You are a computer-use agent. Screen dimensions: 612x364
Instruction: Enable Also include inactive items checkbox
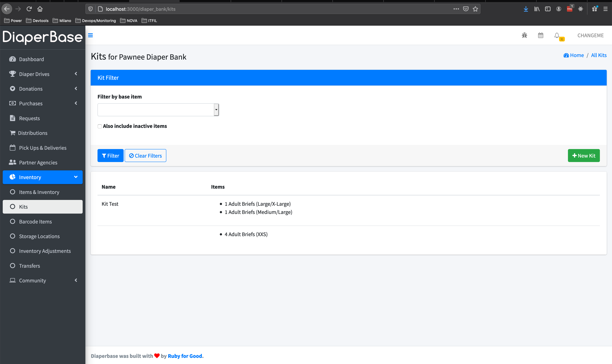pos(100,126)
